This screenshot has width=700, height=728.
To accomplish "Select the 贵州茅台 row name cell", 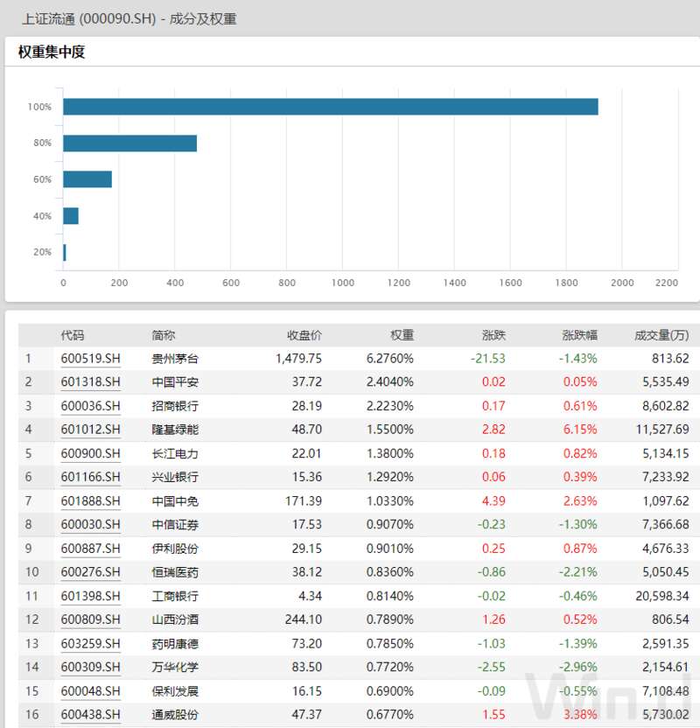I will tap(175, 359).
